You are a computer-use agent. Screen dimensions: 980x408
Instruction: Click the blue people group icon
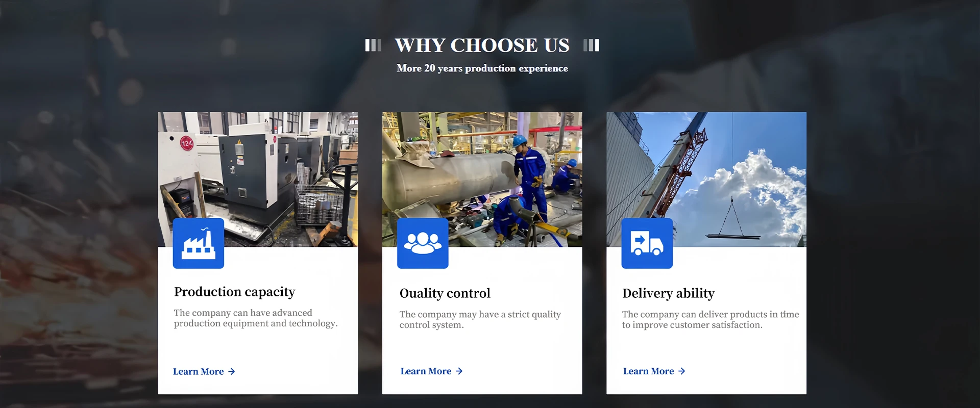(x=423, y=243)
